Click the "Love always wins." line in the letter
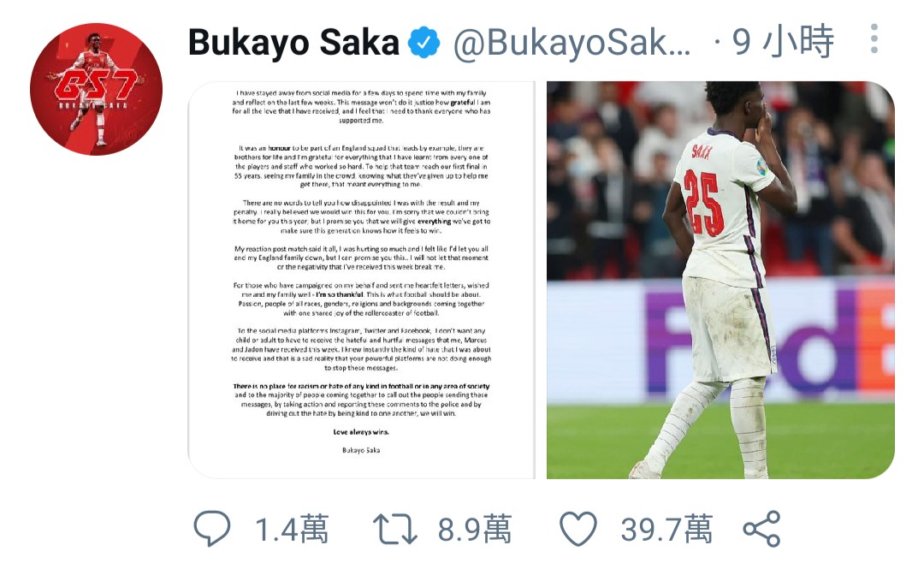Viewport: 924px width, 575px height. point(361,432)
